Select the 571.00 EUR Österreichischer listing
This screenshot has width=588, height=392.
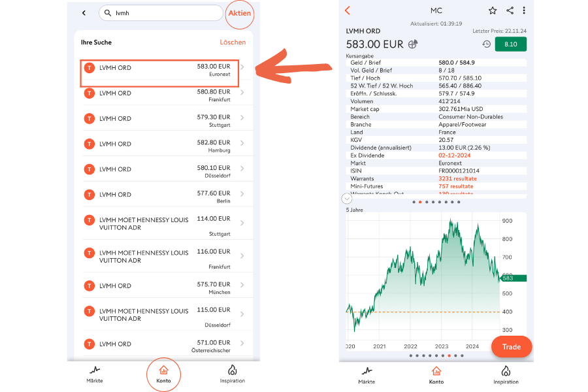click(x=167, y=344)
